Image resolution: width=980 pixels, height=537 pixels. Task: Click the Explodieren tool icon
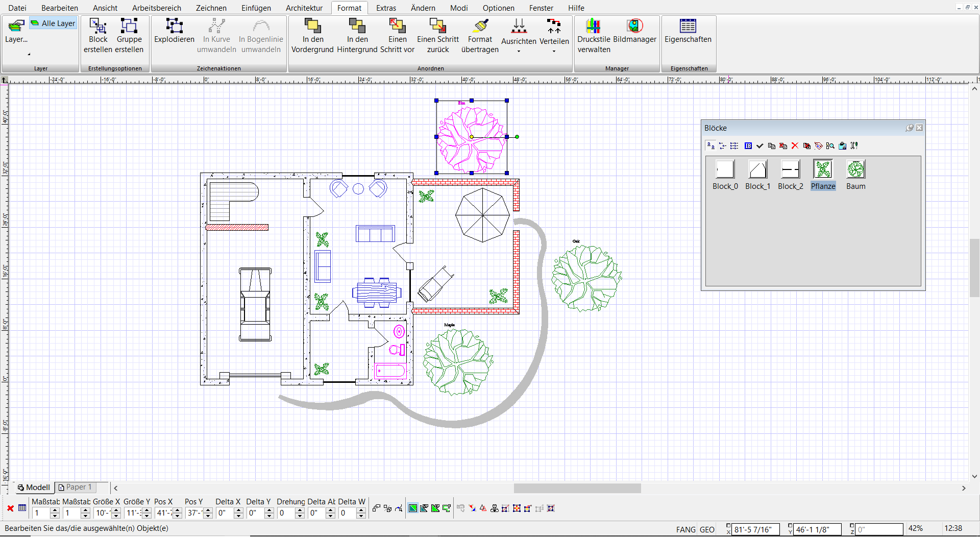click(x=174, y=26)
